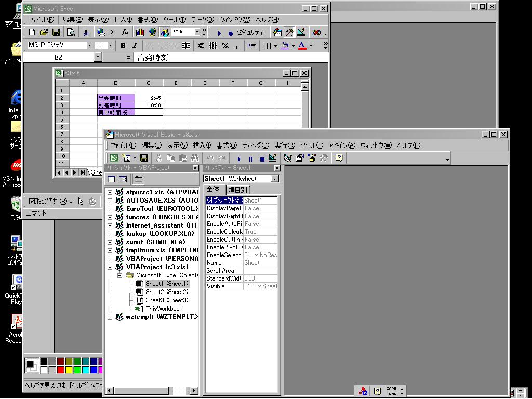Open the 実行 menu in Visual Basic
The height and width of the screenshot is (399, 532).
coord(285,145)
